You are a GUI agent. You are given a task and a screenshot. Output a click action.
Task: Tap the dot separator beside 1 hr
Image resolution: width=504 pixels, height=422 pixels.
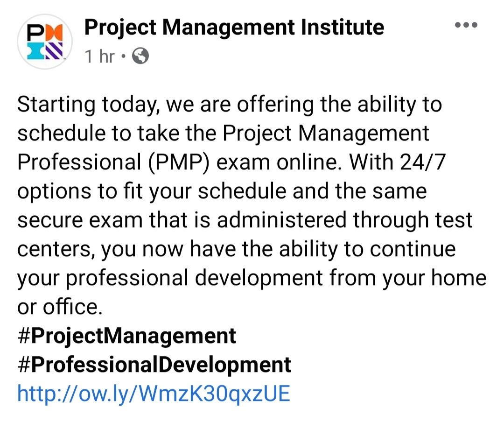123,56
